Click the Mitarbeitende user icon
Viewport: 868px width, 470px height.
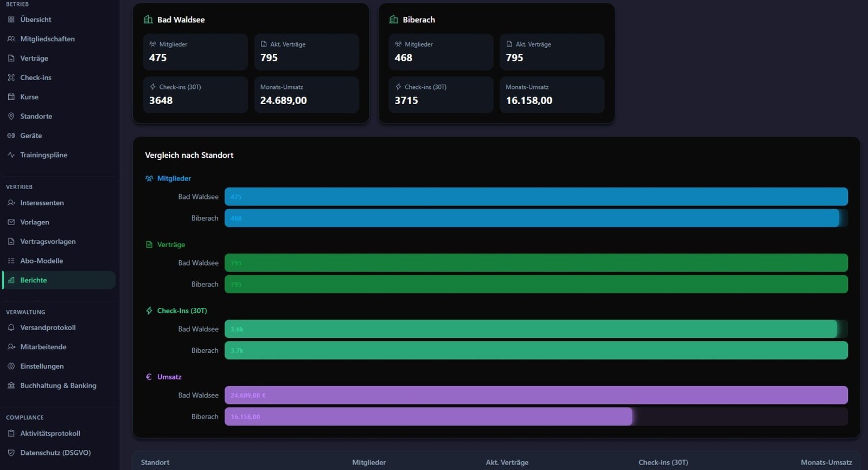[11, 347]
